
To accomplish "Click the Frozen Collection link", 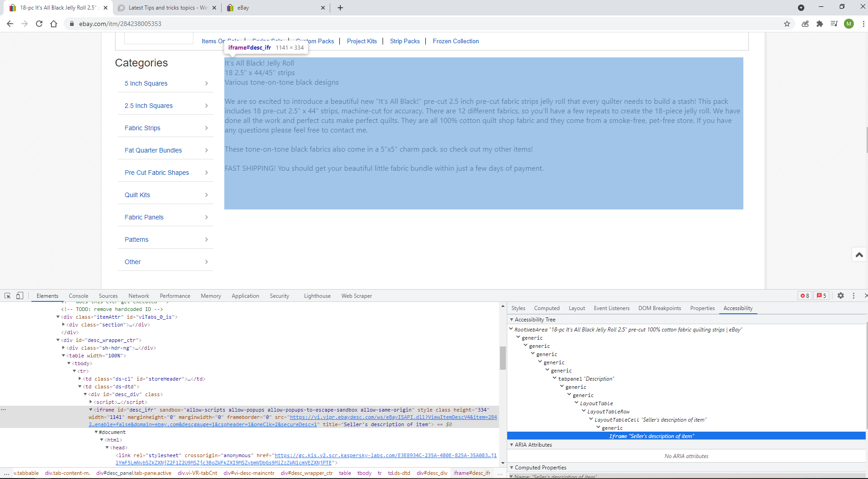I will (455, 41).
